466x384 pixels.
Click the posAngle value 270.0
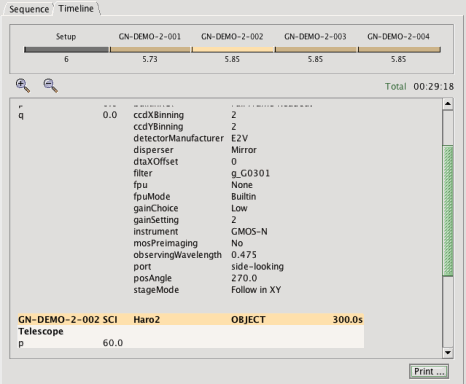(244, 278)
